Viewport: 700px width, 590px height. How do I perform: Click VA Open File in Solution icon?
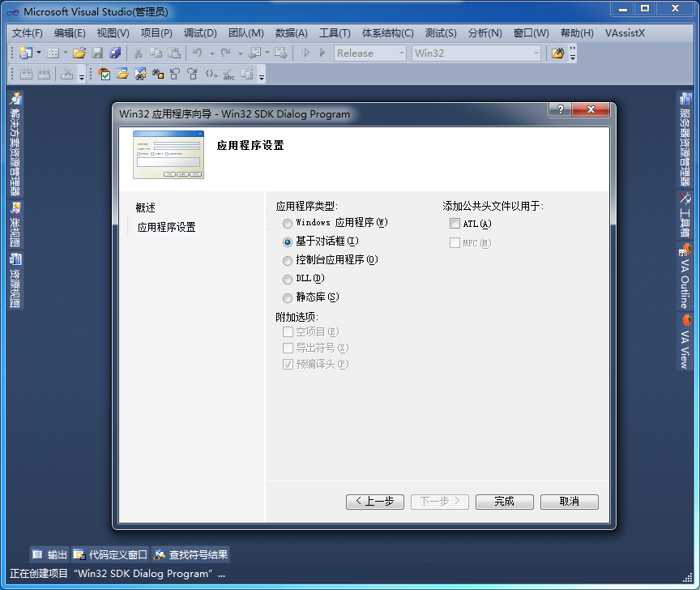(122, 74)
